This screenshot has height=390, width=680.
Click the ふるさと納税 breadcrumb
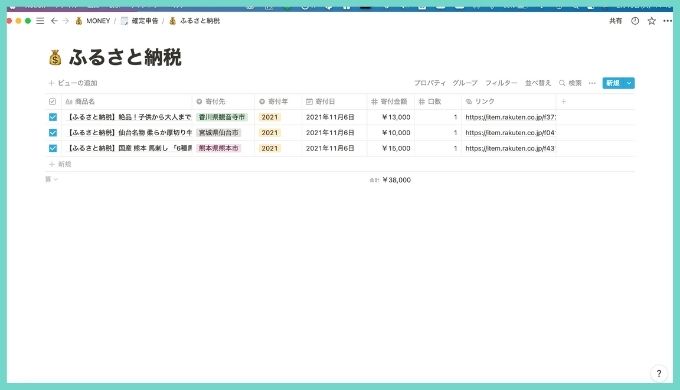pyautogui.click(x=194, y=21)
